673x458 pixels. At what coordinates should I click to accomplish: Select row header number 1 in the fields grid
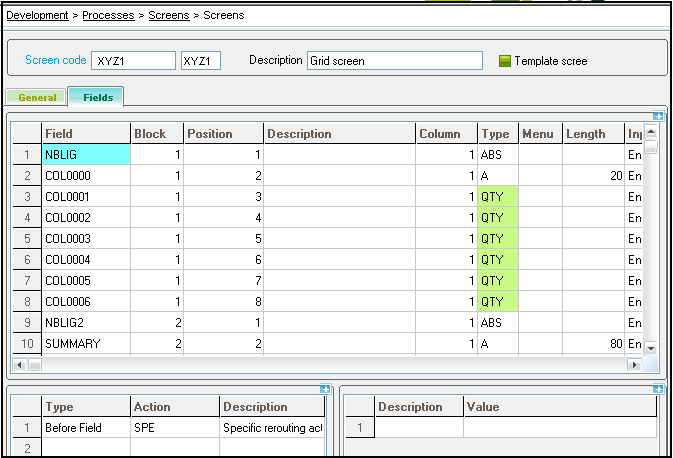click(x=27, y=155)
